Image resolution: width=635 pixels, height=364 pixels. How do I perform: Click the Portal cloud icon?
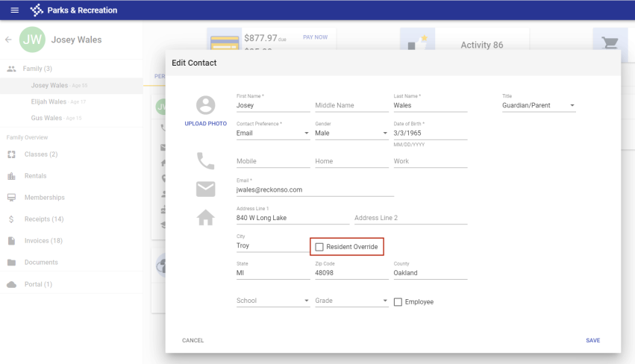coord(11,284)
